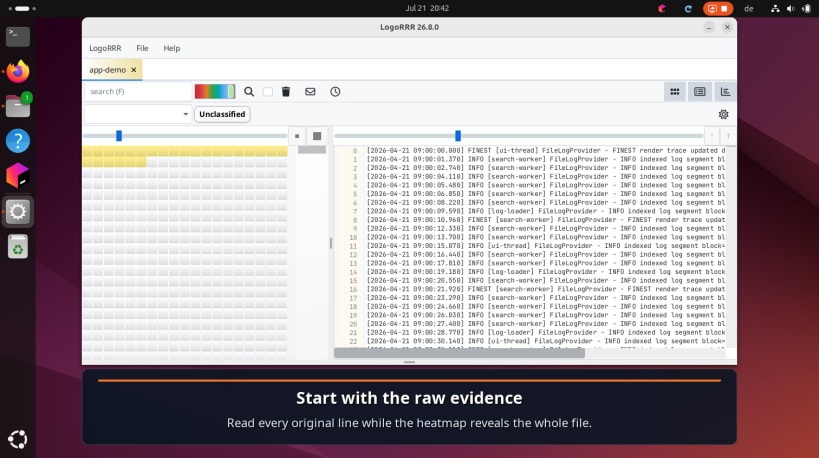Click the horizontal scrollbar under log text
This screenshot has height=458, width=819.
coord(459,353)
